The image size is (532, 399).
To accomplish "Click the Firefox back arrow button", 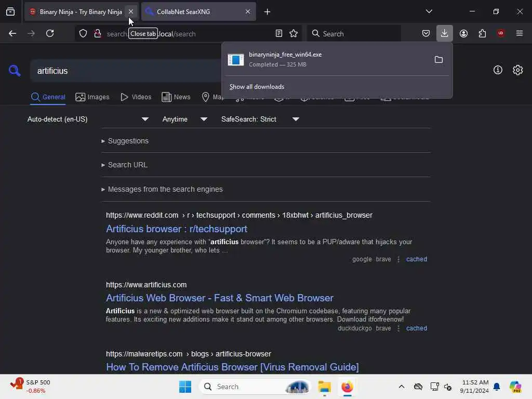I will (x=12, y=33).
